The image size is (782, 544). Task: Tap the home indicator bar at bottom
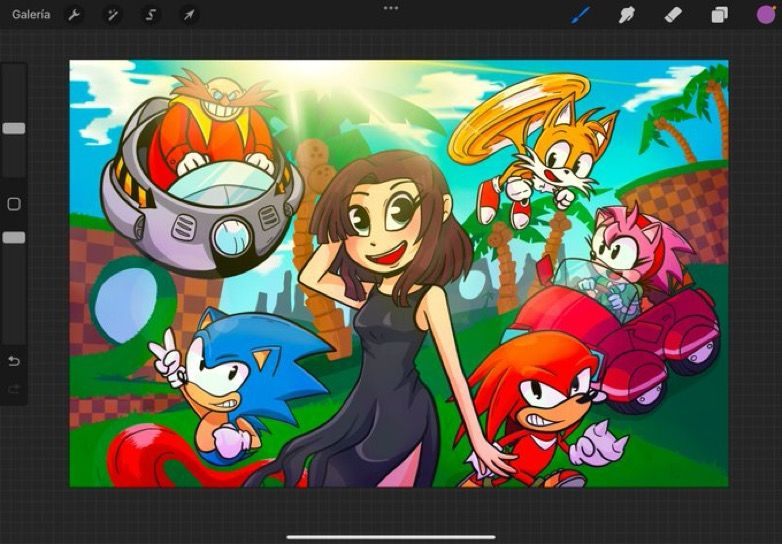[x=391, y=537]
